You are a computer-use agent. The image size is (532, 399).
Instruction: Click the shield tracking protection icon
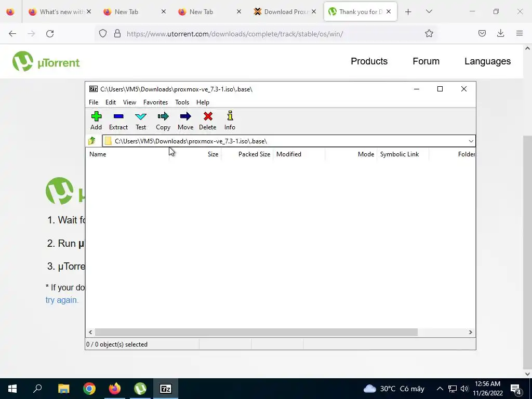[103, 33]
